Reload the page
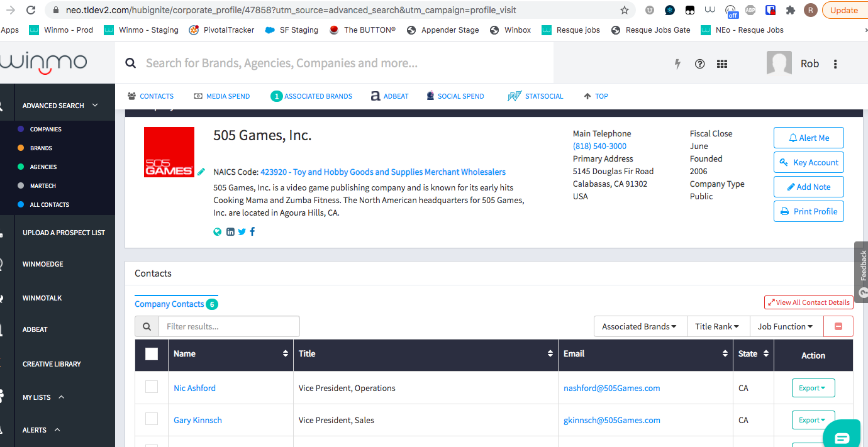 (31, 10)
